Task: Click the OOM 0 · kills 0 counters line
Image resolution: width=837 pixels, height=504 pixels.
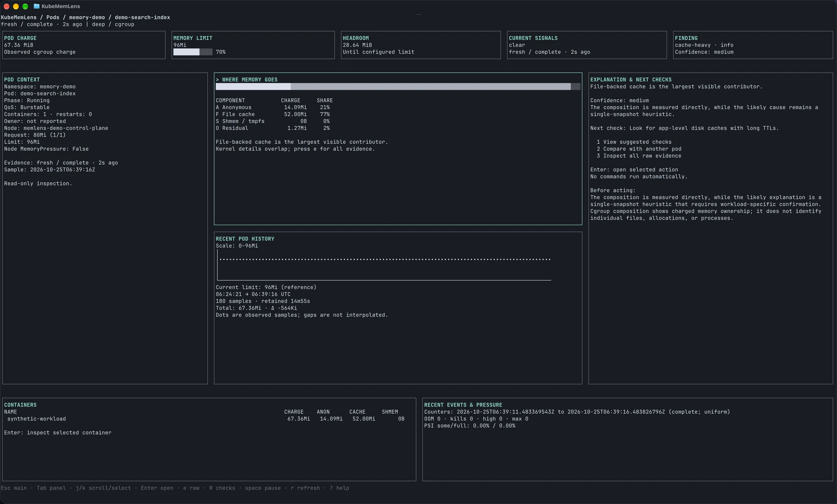Action: click(x=476, y=419)
